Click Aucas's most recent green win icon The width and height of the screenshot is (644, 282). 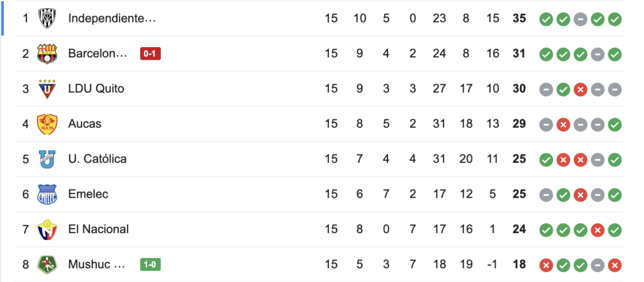[615, 124]
